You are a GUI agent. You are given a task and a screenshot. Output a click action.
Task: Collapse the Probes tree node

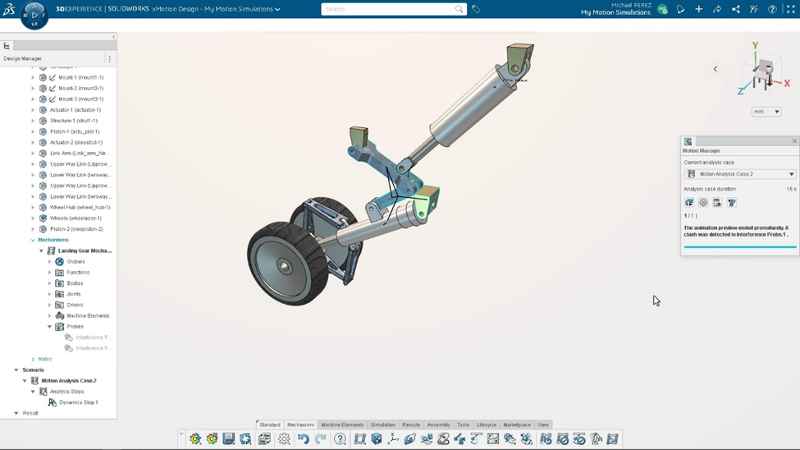[x=50, y=327]
